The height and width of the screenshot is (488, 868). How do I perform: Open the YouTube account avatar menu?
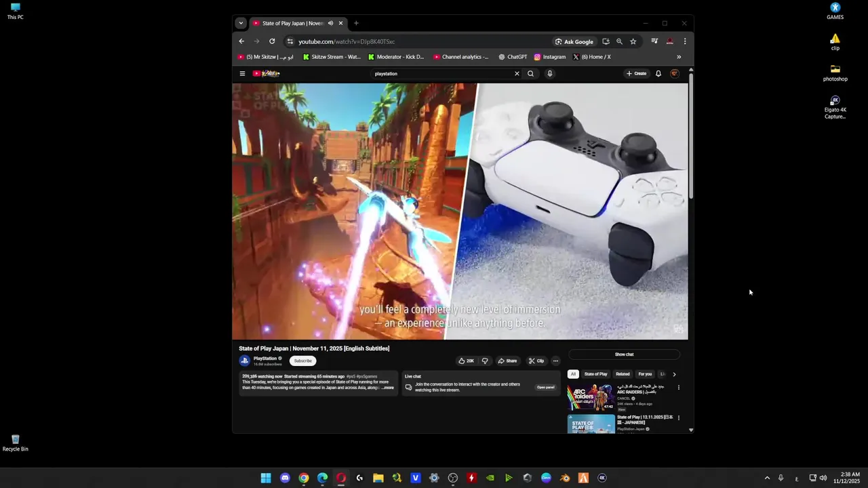675,74
